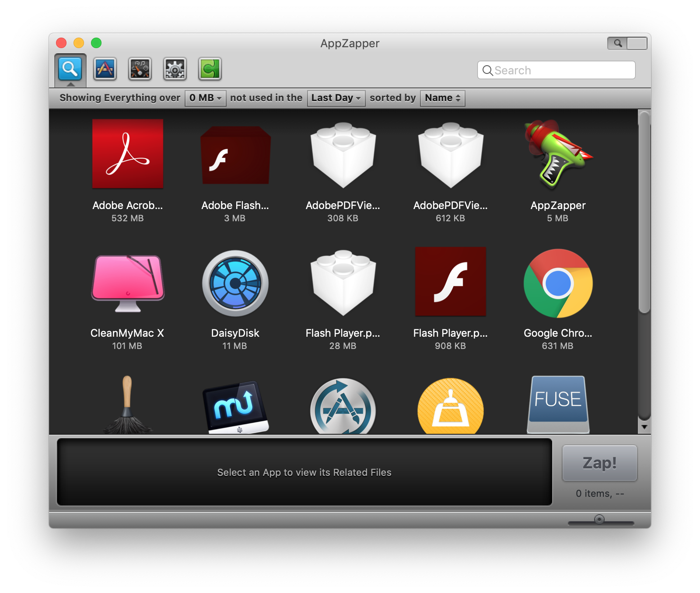This screenshot has width=700, height=593.
Task: Click the 532 MB size label
Action: tap(127, 218)
